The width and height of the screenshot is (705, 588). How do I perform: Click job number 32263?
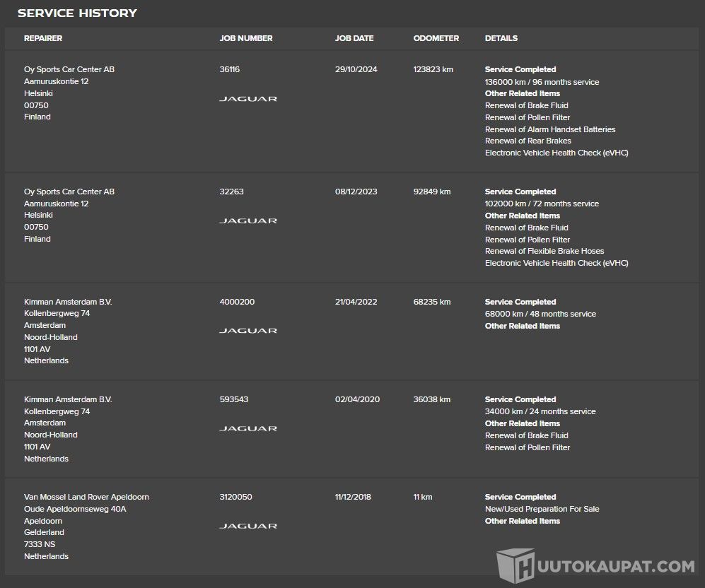pos(231,192)
